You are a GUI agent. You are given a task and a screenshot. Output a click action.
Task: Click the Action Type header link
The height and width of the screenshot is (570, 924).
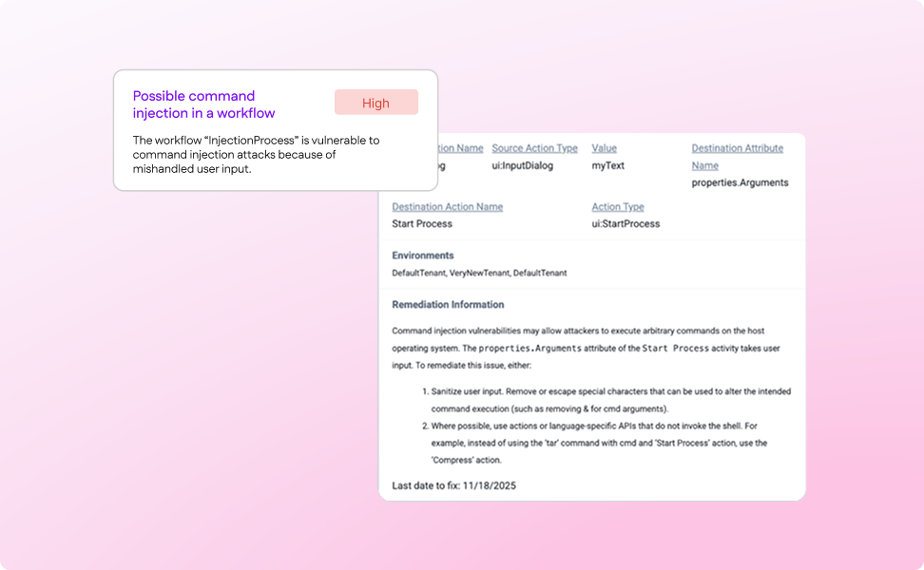[619, 206]
